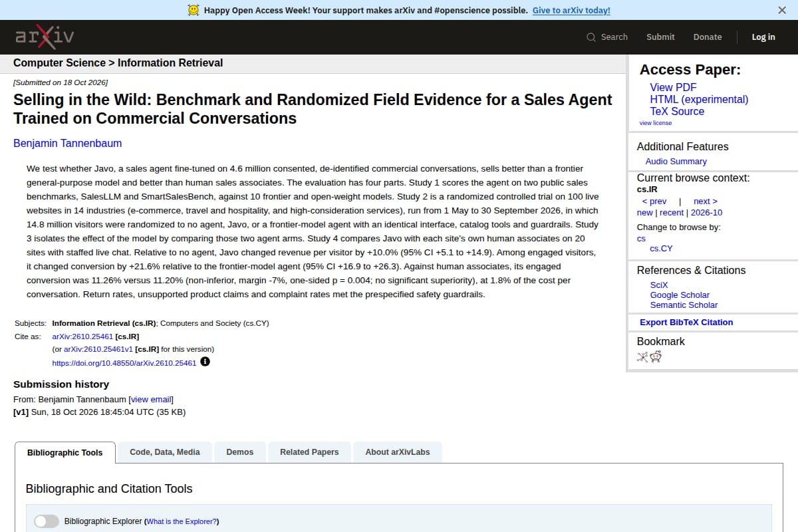Click the new listings link
The width and height of the screenshot is (798, 532).
pos(644,213)
